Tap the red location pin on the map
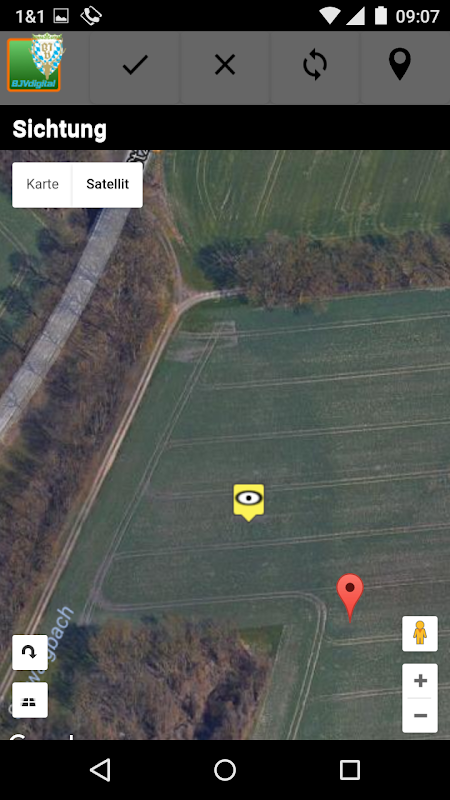 350,597
